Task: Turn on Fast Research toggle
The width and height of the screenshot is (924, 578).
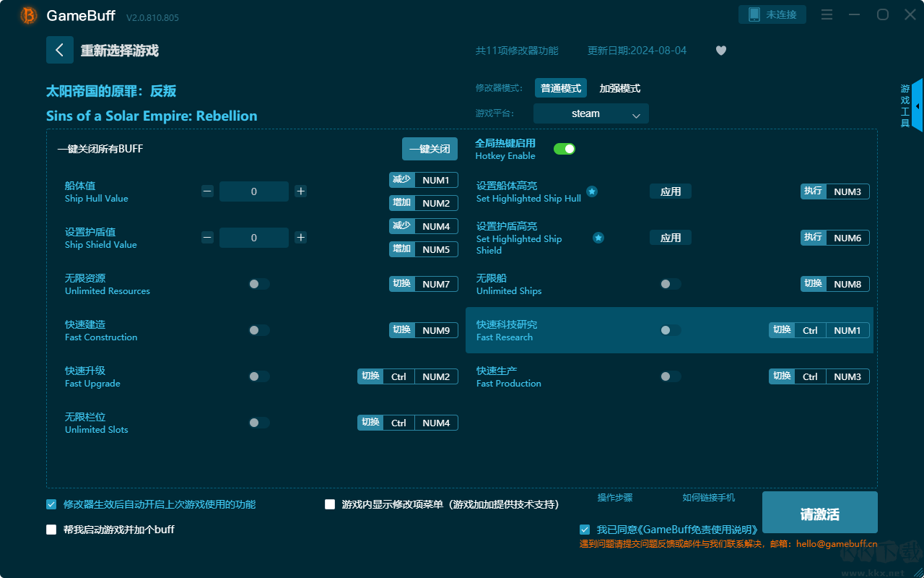Action: (x=671, y=330)
